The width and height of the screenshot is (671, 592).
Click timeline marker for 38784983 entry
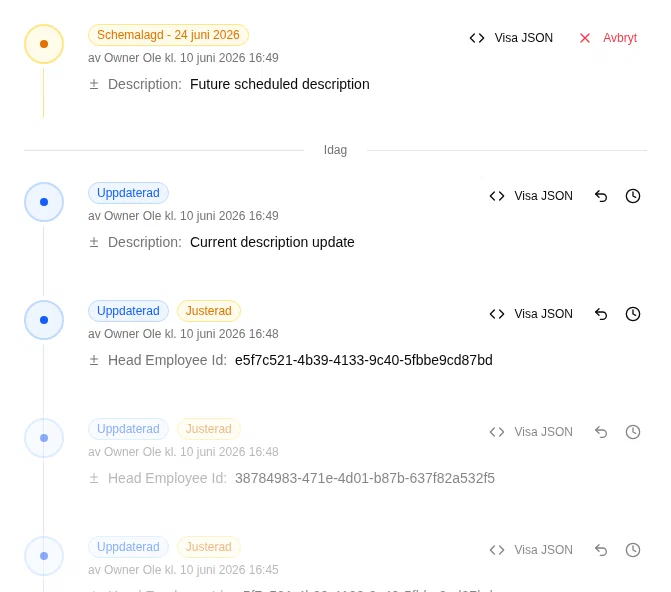(x=44, y=438)
